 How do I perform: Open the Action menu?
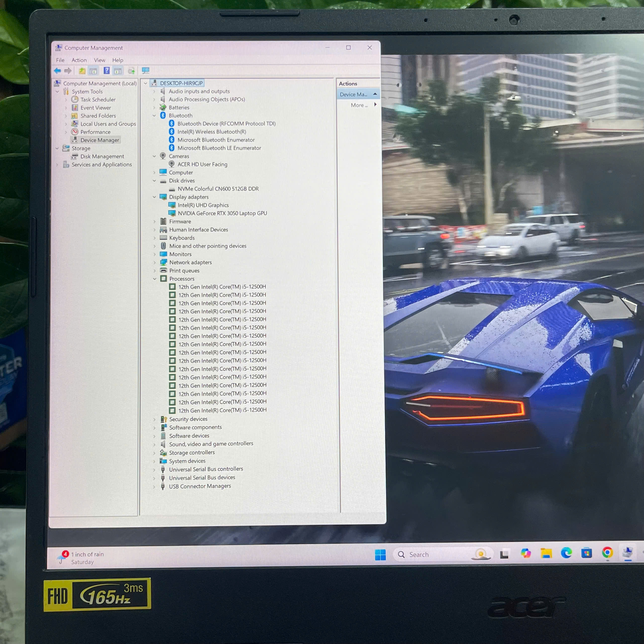pyautogui.click(x=79, y=60)
